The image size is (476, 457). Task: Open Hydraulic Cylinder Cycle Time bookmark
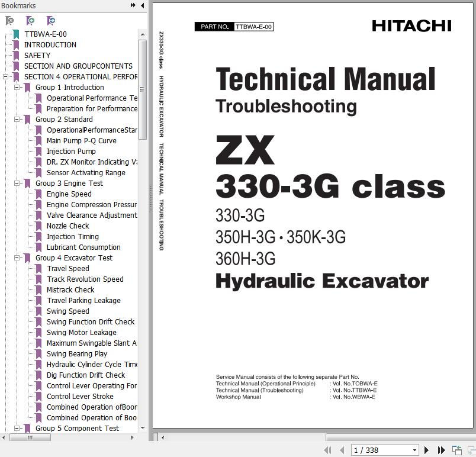tap(92, 365)
